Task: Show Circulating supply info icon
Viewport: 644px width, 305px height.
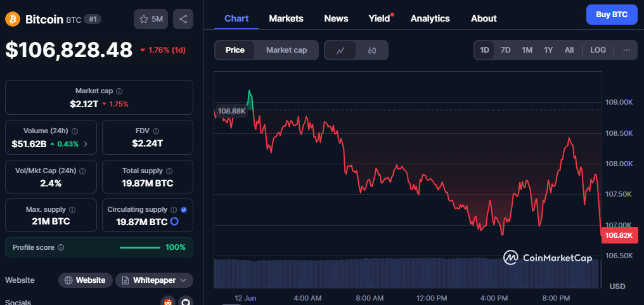Action: pyautogui.click(x=174, y=210)
